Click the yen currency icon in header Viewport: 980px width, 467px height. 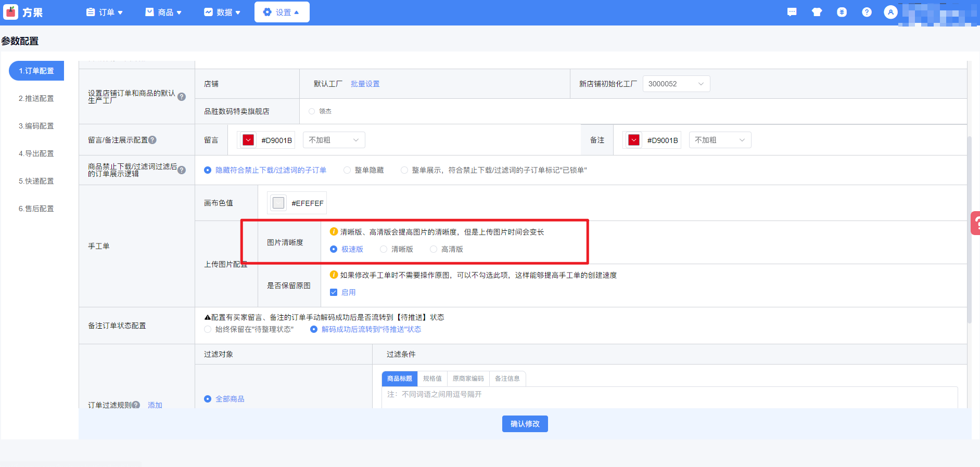pyautogui.click(x=842, y=12)
